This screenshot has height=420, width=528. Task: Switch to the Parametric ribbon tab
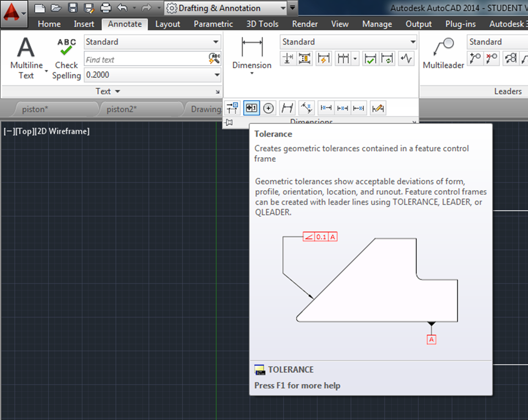(x=213, y=24)
